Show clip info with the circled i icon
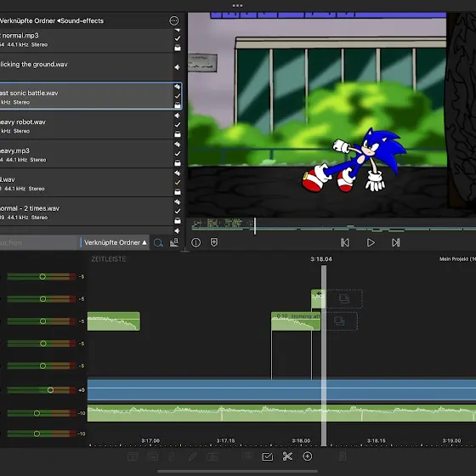Image resolution: width=476 pixels, height=476 pixels. pyautogui.click(x=195, y=242)
